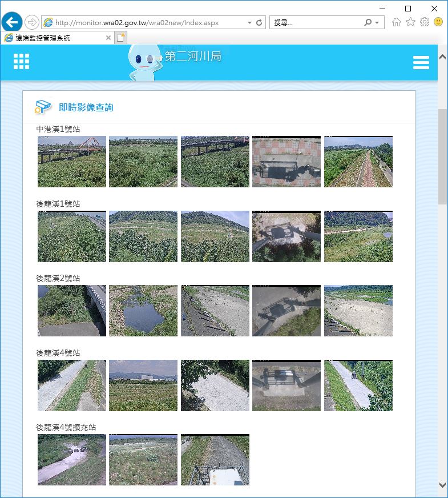
Task: Open 後龍溪2號站 first image with bridge
Action: pyautogui.click(x=72, y=311)
